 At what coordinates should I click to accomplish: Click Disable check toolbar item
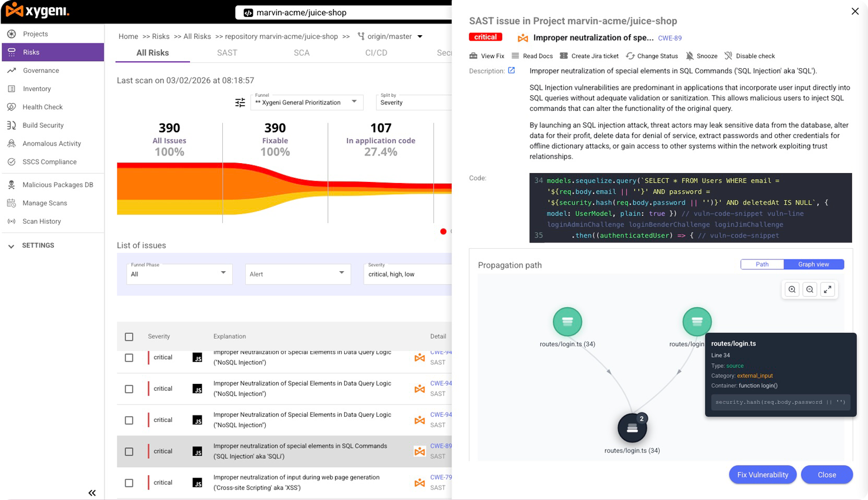click(750, 56)
